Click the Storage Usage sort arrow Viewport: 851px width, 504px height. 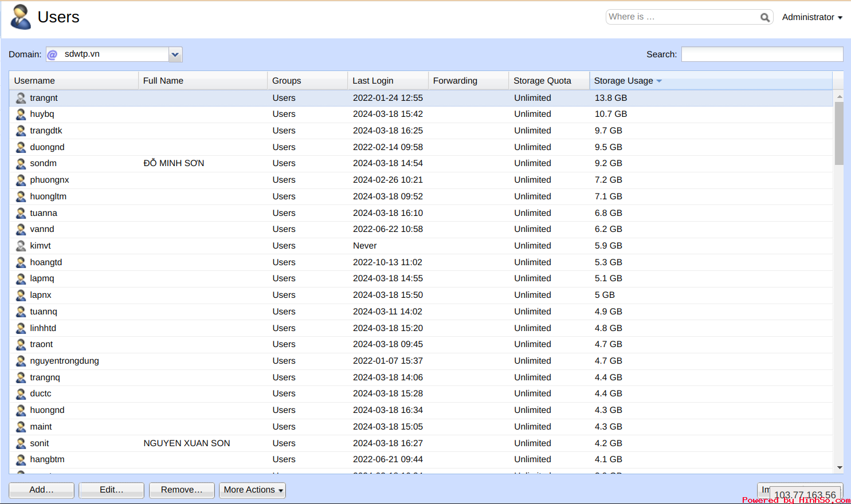coord(659,81)
